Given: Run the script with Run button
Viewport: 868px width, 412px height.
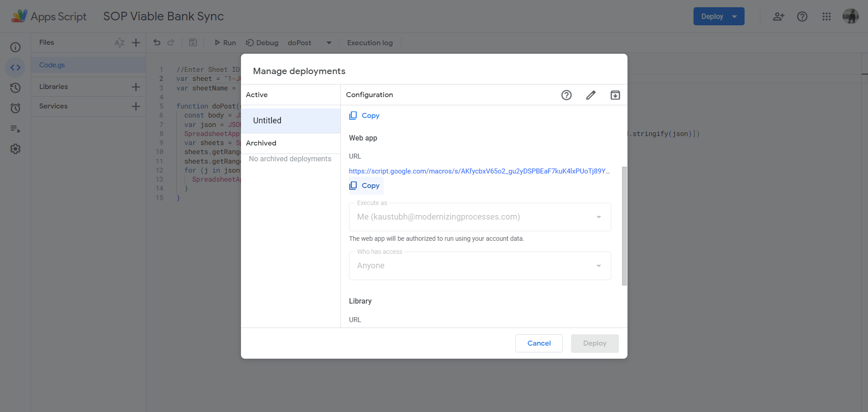Looking at the screenshot, I should click(225, 43).
